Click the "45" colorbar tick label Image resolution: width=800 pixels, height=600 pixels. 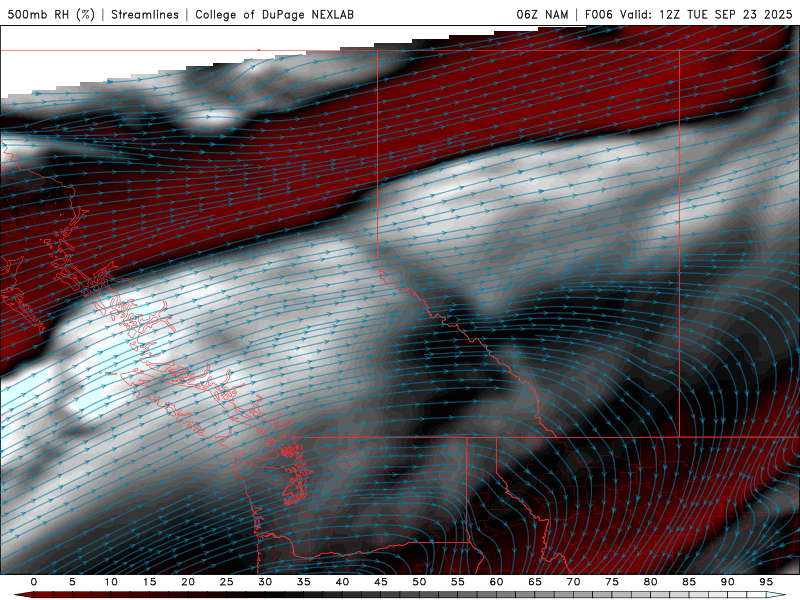(x=381, y=582)
